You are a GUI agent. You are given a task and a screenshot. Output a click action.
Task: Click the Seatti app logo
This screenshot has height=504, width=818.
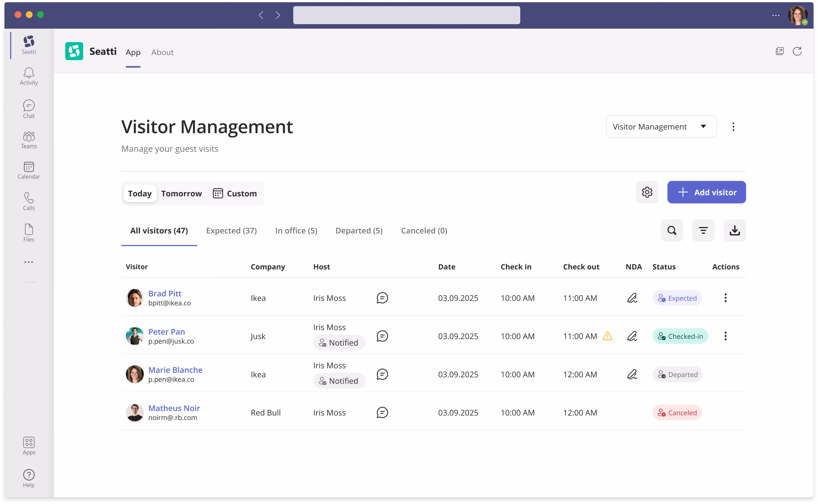(74, 51)
